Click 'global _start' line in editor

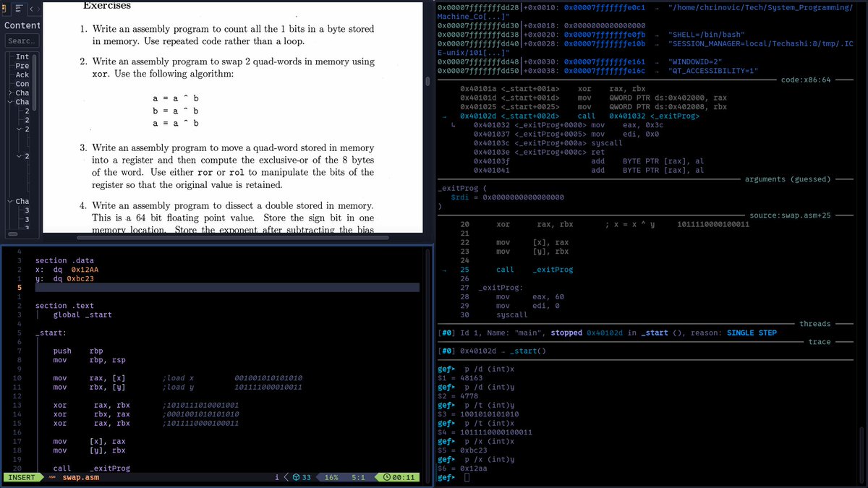pos(82,314)
